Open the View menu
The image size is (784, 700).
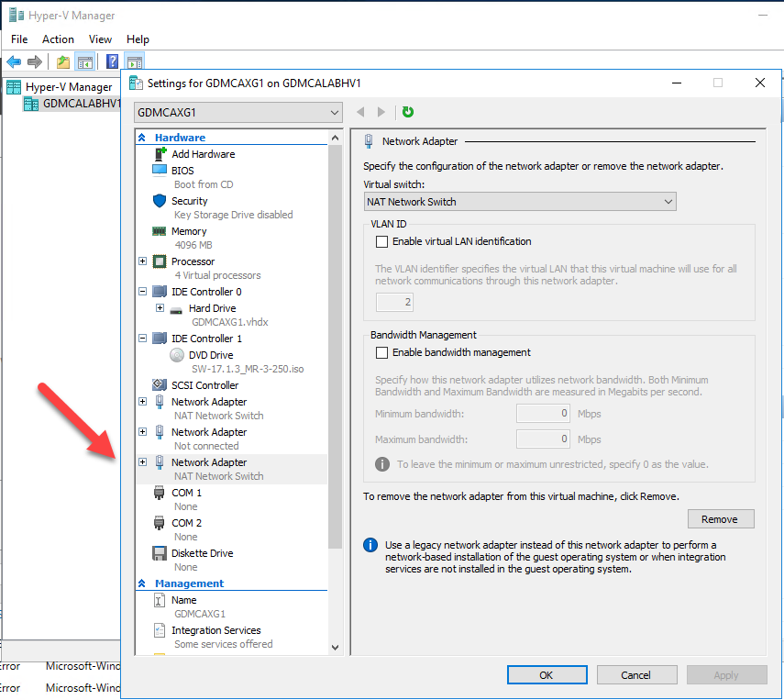click(x=100, y=39)
